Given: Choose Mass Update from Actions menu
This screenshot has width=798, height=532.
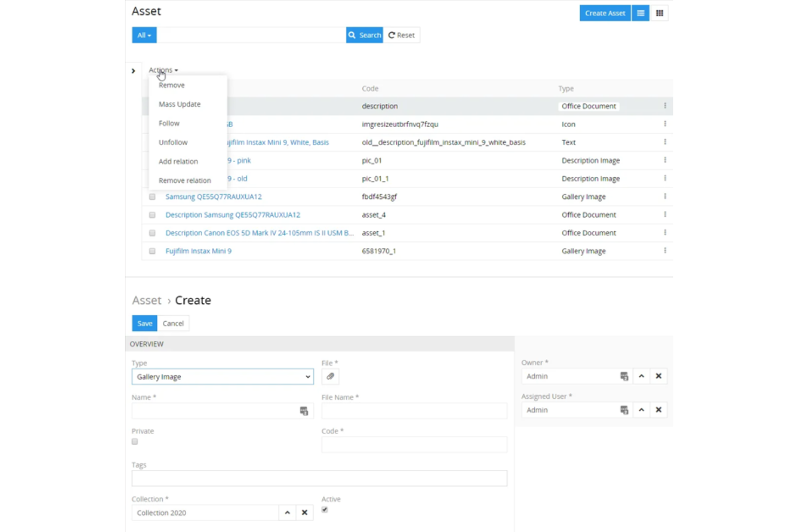Looking at the screenshot, I should pos(180,104).
